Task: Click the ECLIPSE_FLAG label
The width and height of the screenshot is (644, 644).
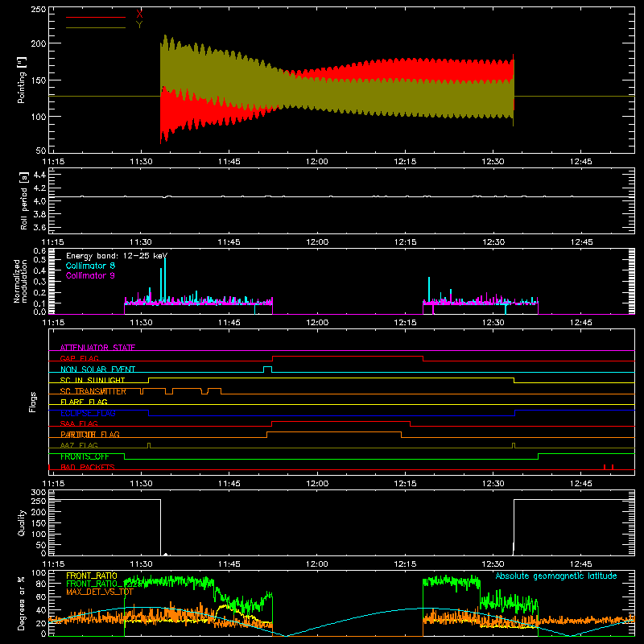Action: coord(88,413)
